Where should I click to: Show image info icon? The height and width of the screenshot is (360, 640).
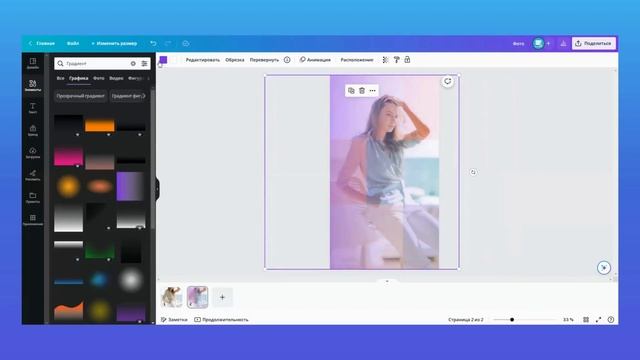point(287,60)
